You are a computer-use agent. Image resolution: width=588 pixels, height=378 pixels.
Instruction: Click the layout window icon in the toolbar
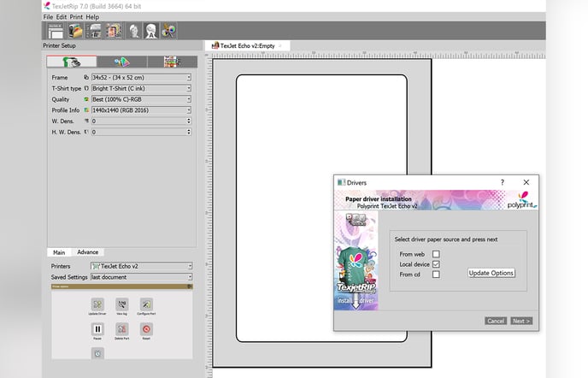[56, 31]
